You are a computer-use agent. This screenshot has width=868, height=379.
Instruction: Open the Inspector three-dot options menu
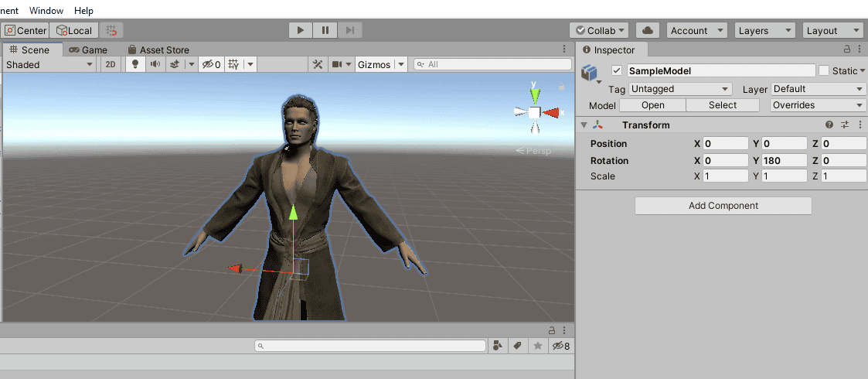(x=859, y=50)
